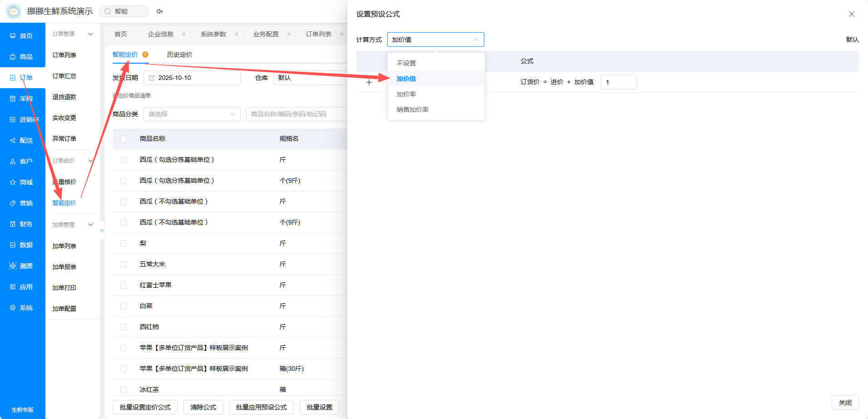Open 订单列表 in the side submenu

[64, 55]
